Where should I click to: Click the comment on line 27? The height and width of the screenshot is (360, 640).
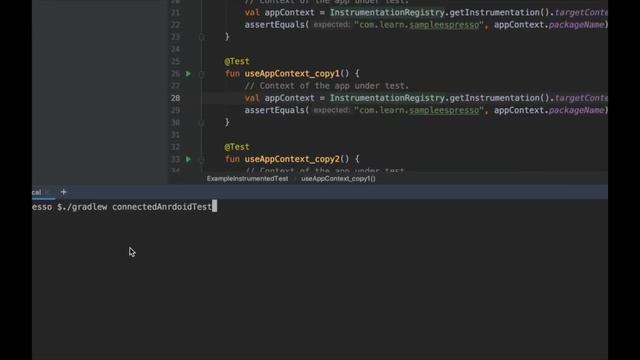click(327, 86)
